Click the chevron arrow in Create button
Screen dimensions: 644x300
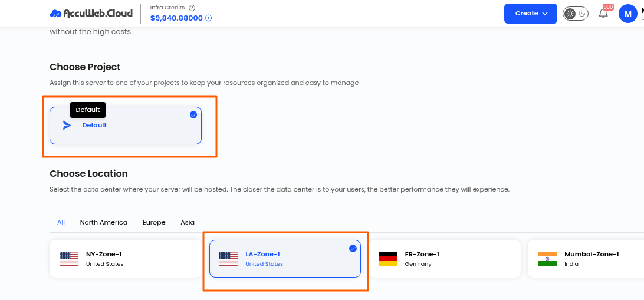pyautogui.click(x=545, y=14)
